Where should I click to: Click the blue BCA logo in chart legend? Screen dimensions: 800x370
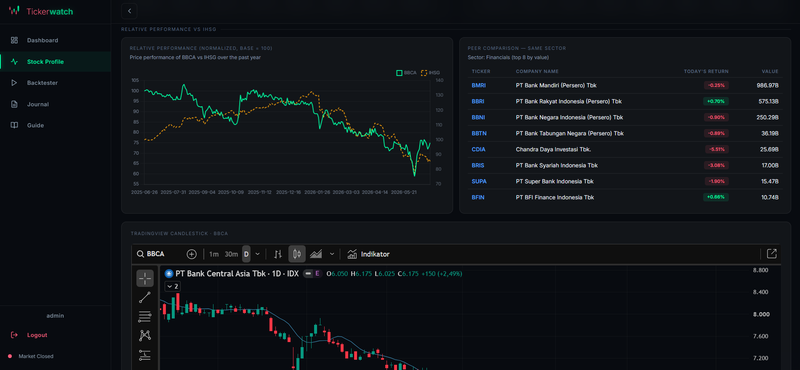click(x=168, y=274)
